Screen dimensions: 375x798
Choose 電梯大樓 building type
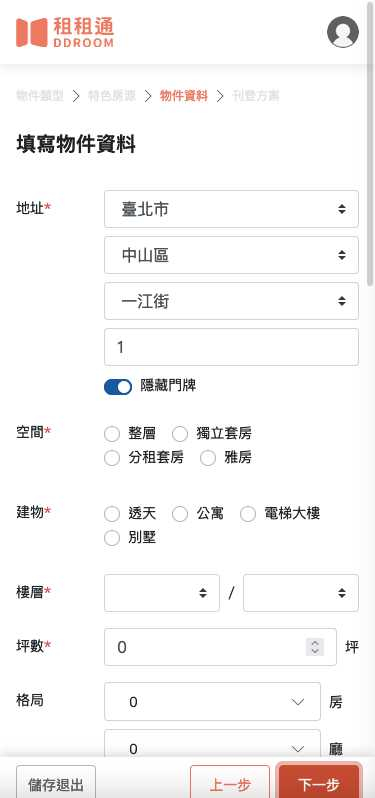tap(248, 514)
